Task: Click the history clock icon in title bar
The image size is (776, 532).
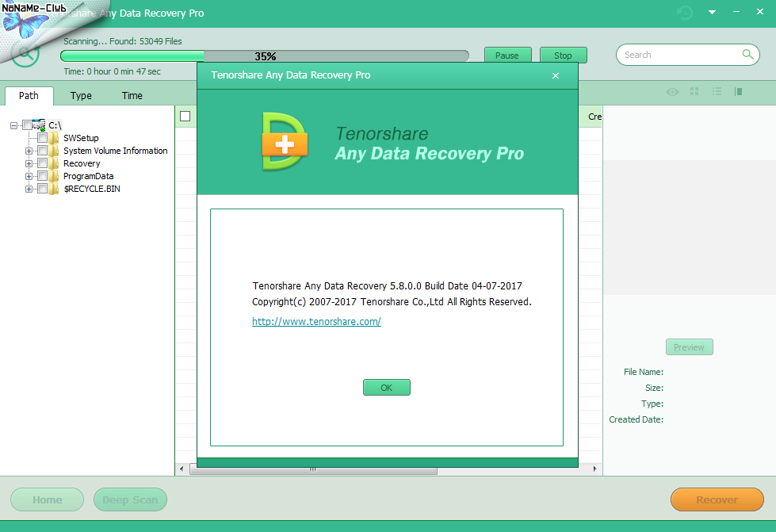Action: (x=685, y=13)
